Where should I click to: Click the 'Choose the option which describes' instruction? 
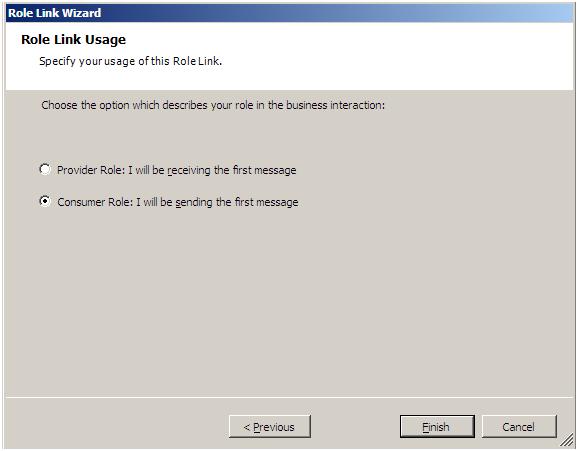pos(213,105)
